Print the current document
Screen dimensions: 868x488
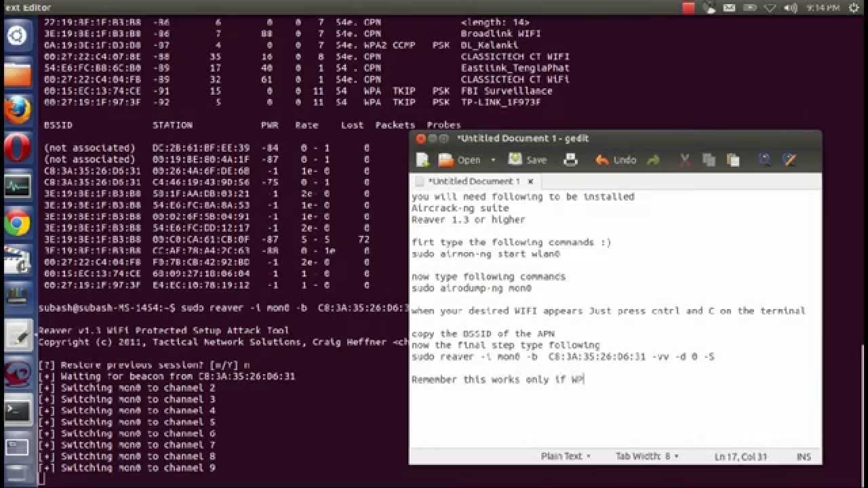click(x=570, y=159)
